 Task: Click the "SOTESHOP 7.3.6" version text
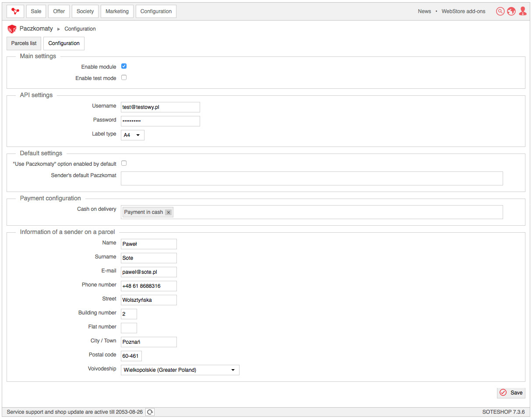(504, 412)
